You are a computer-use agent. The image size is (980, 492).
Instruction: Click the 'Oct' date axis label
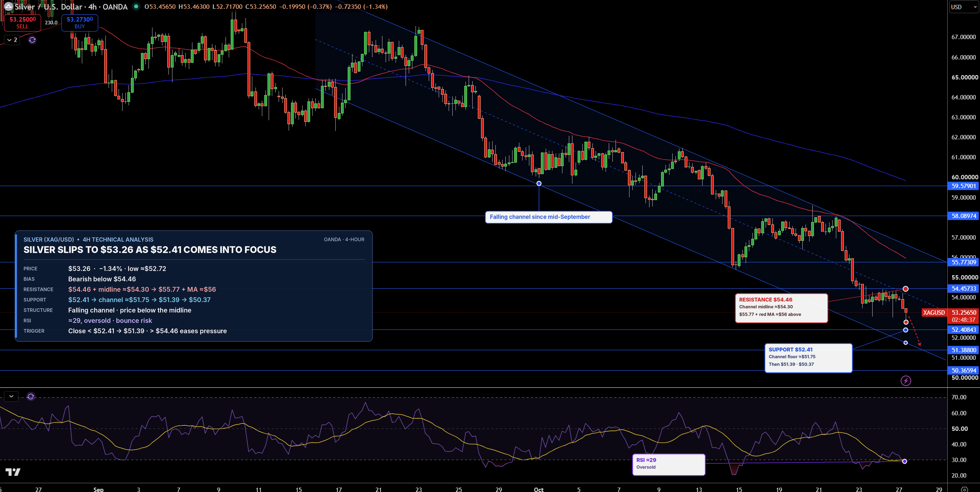(x=539, y=489)
